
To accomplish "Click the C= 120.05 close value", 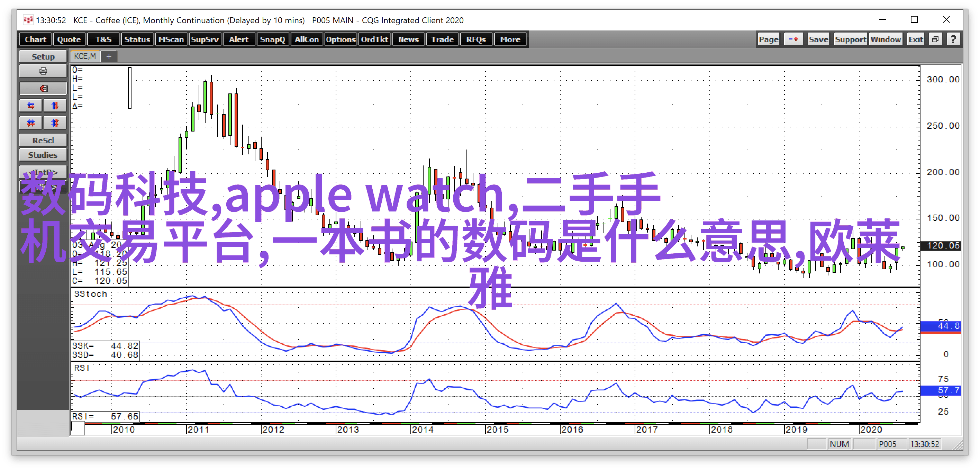I will pos(100,281).
